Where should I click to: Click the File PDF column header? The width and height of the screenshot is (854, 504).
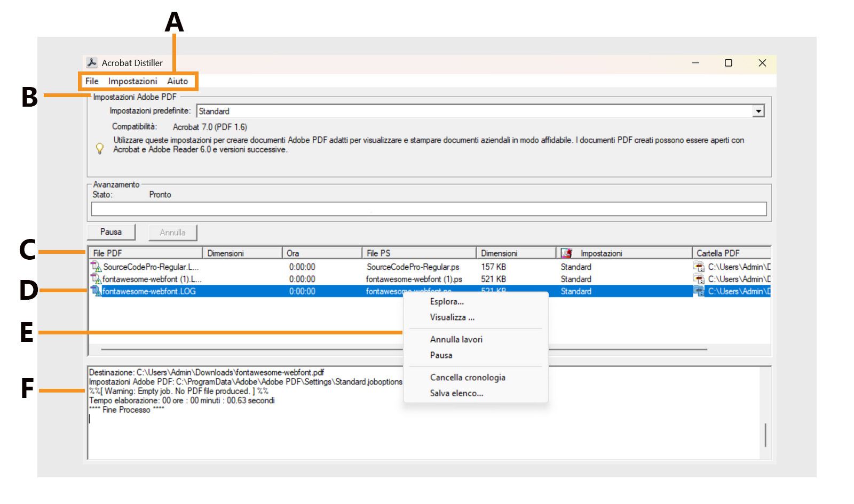(146, 253)
